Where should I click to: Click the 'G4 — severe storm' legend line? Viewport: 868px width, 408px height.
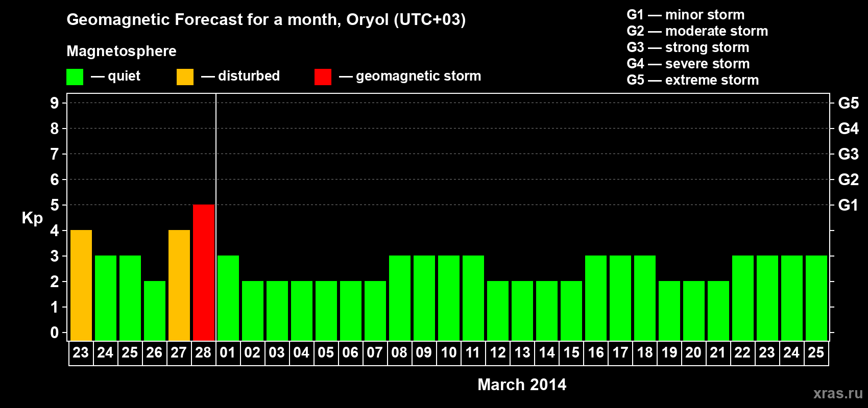[x=688, y=64]
